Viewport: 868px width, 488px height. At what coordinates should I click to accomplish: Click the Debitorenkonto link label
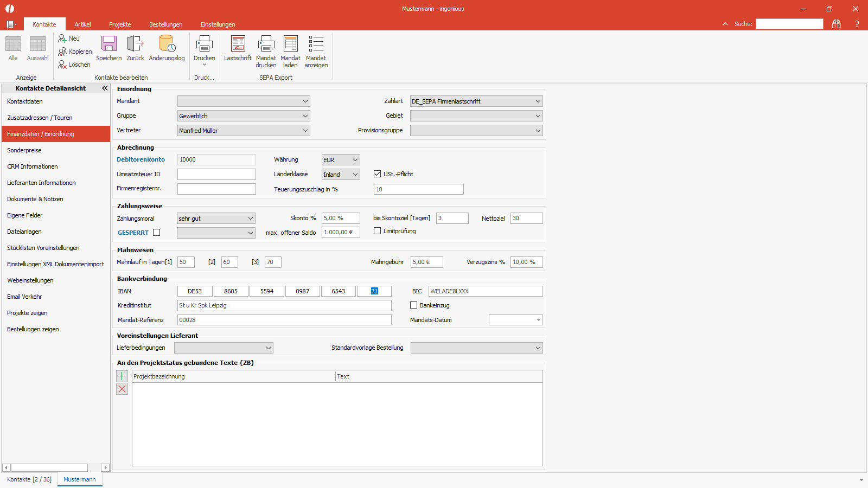coord(141,159)
